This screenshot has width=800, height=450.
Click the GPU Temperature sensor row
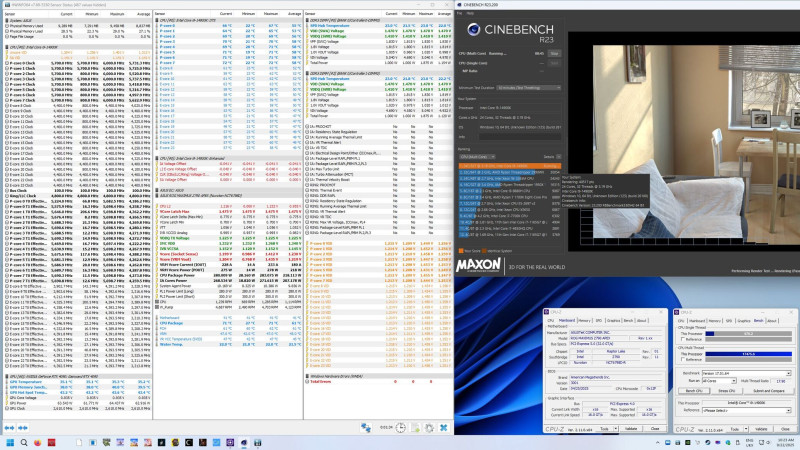pyautogui.click(x=78, y=382)
